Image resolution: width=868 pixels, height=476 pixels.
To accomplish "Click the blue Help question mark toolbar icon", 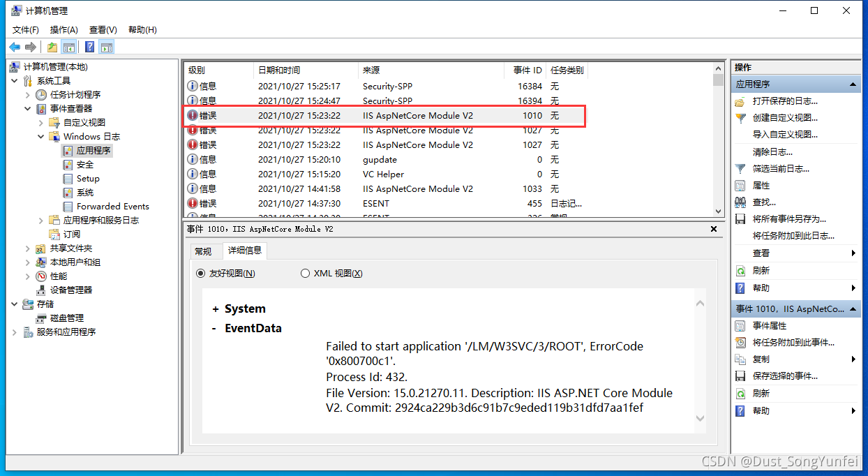I will 90,47.
